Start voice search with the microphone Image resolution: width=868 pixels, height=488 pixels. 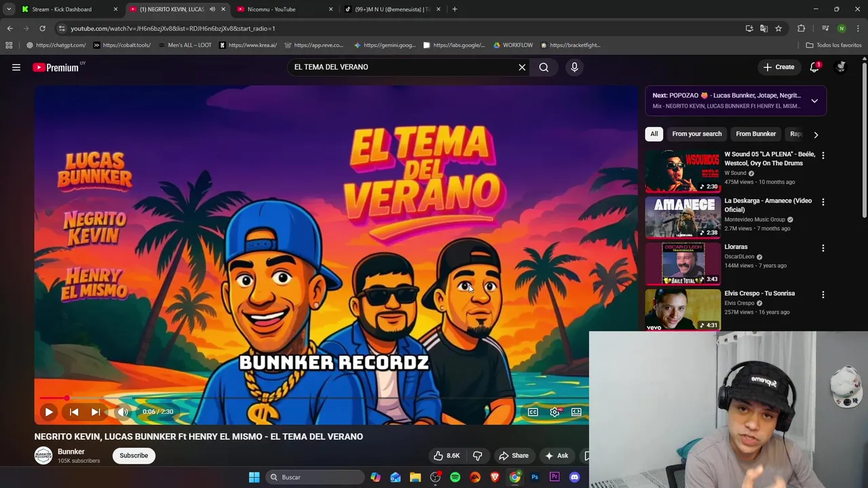point(574,67)
